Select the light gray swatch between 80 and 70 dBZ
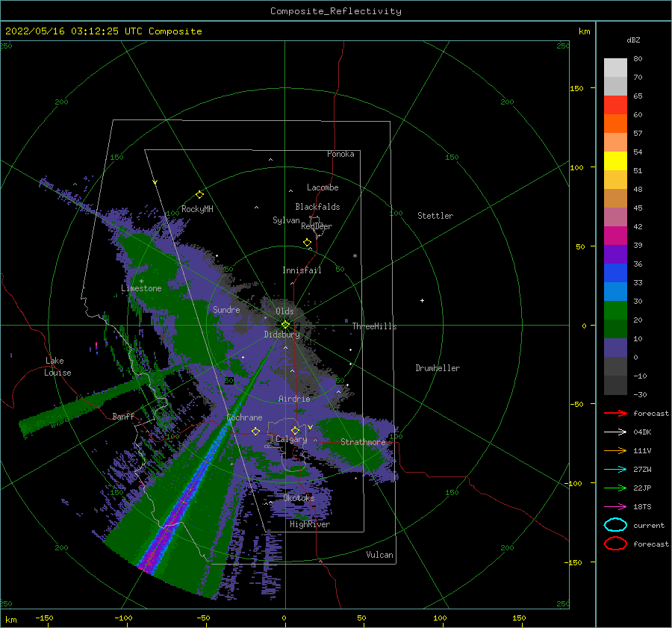 (x=615, y=67)
